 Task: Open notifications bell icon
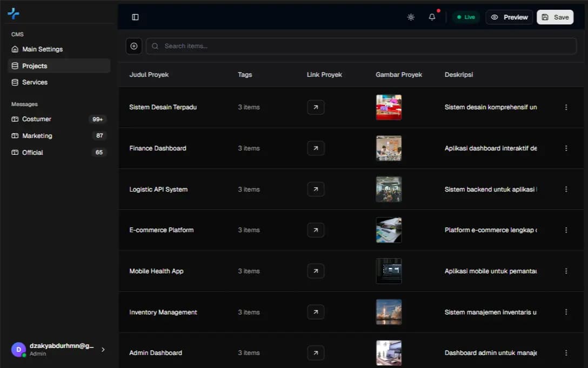click(432, 17)
